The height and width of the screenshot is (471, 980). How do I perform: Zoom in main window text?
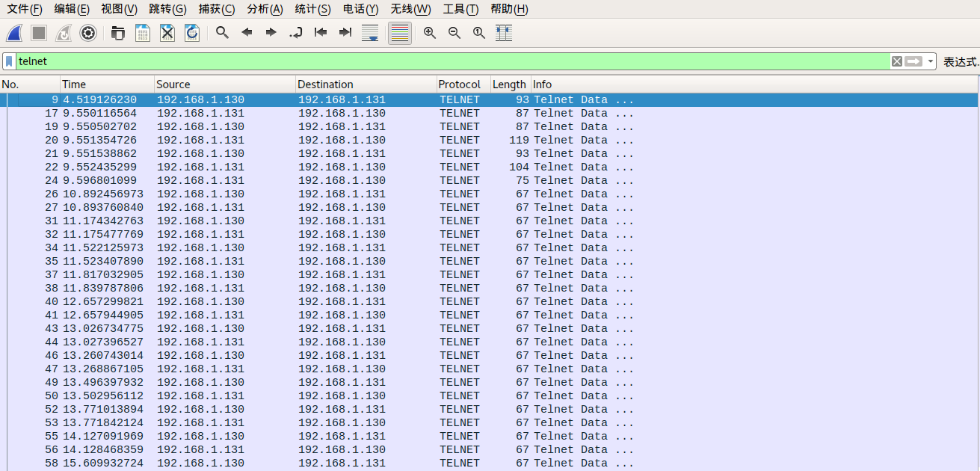pyautogui.click(x=430, y=33)
